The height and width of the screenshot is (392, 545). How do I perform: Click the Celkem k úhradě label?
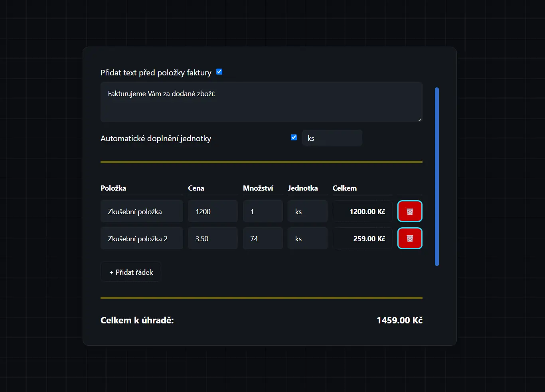(137, 320)
